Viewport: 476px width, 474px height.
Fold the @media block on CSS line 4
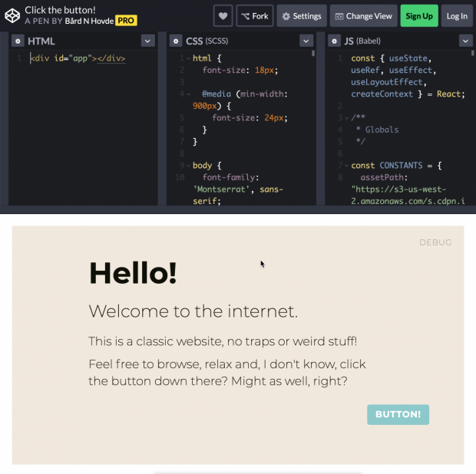(189, 94)
